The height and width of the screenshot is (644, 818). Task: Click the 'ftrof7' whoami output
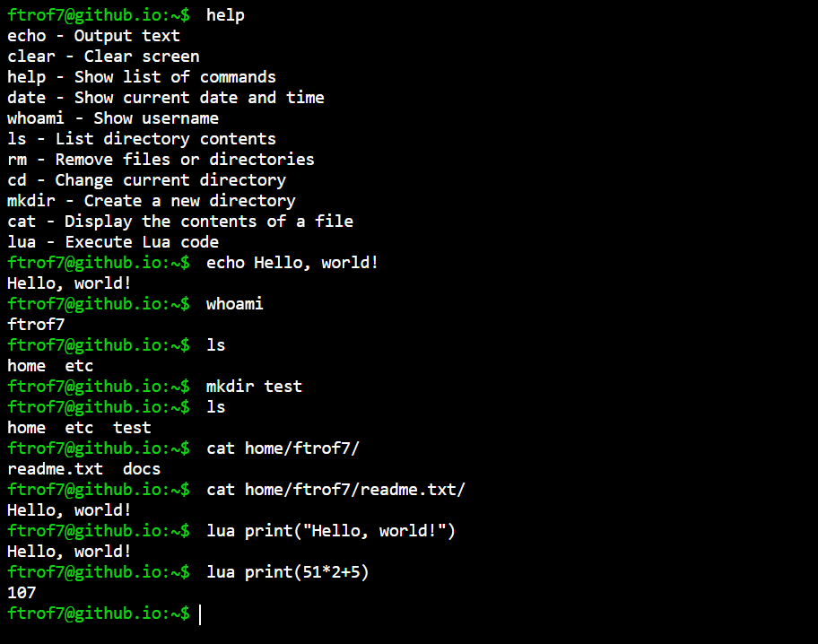[36, 325]
